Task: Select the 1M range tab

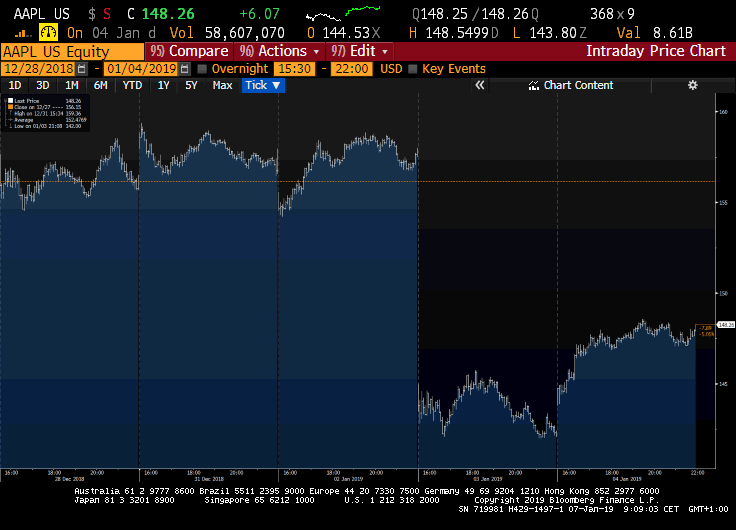Action: 71,85
